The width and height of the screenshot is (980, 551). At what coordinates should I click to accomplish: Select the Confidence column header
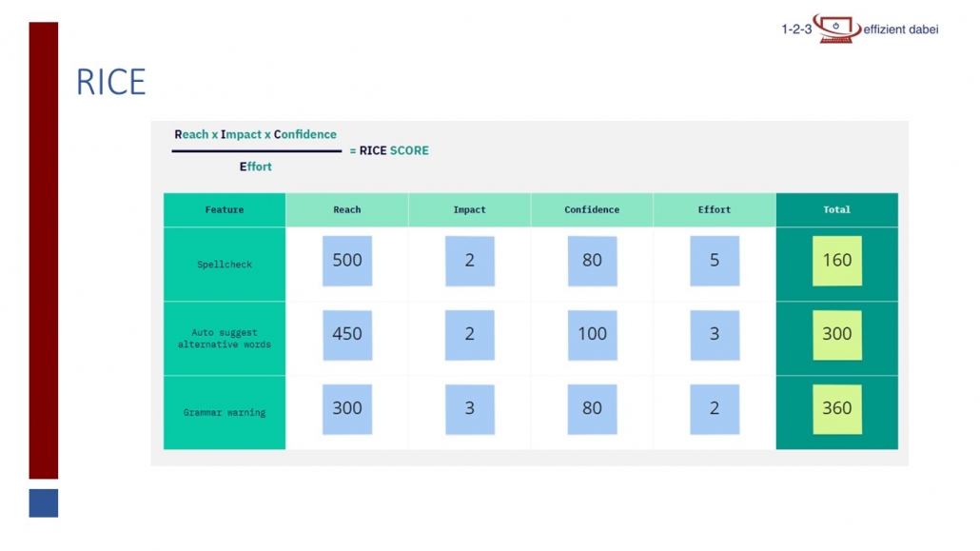pos(592,210)
